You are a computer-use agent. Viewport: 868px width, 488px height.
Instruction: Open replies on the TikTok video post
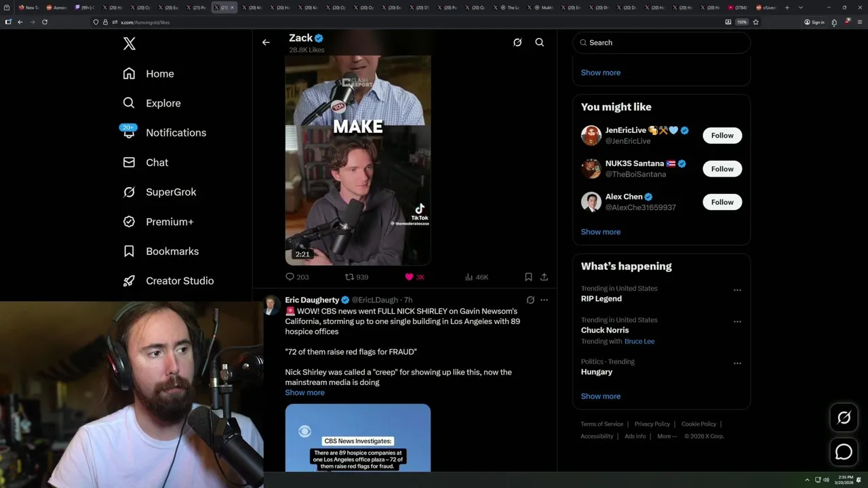297,277
